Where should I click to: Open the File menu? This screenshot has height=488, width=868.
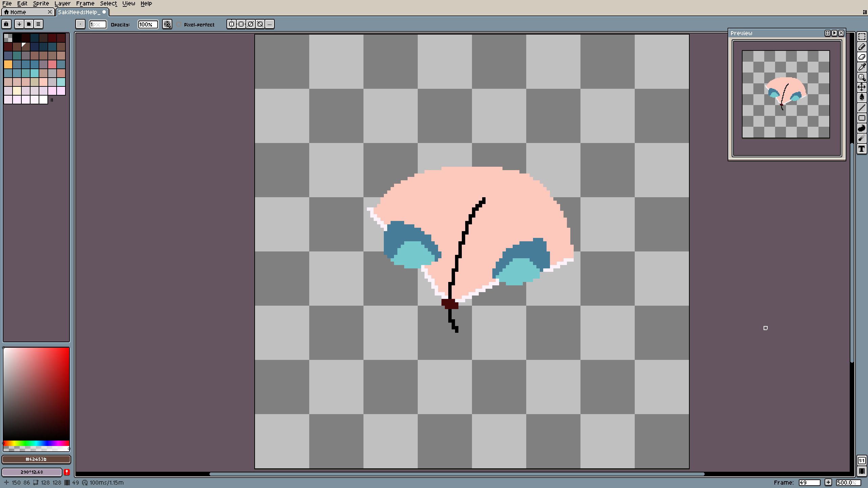pos(7,3)
